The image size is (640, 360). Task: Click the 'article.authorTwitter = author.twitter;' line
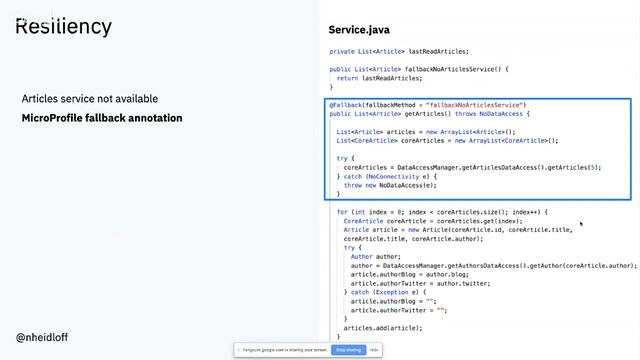click(x=420, y=284)
